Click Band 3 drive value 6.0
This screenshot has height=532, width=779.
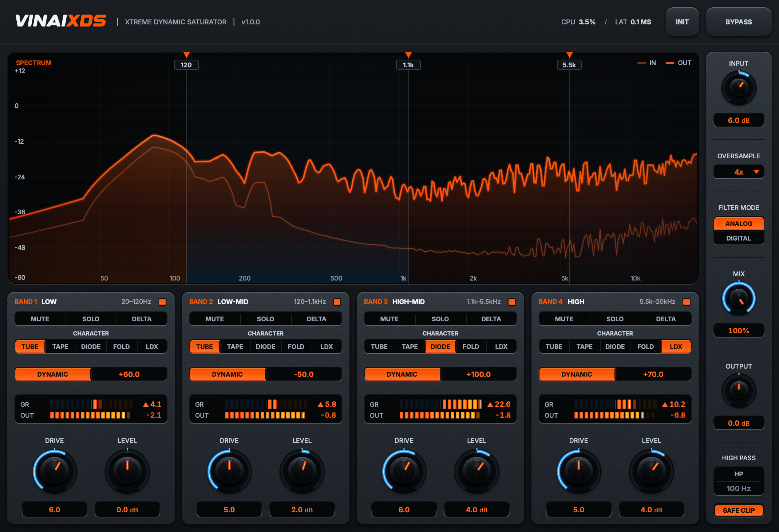click(x=404, y=509)
